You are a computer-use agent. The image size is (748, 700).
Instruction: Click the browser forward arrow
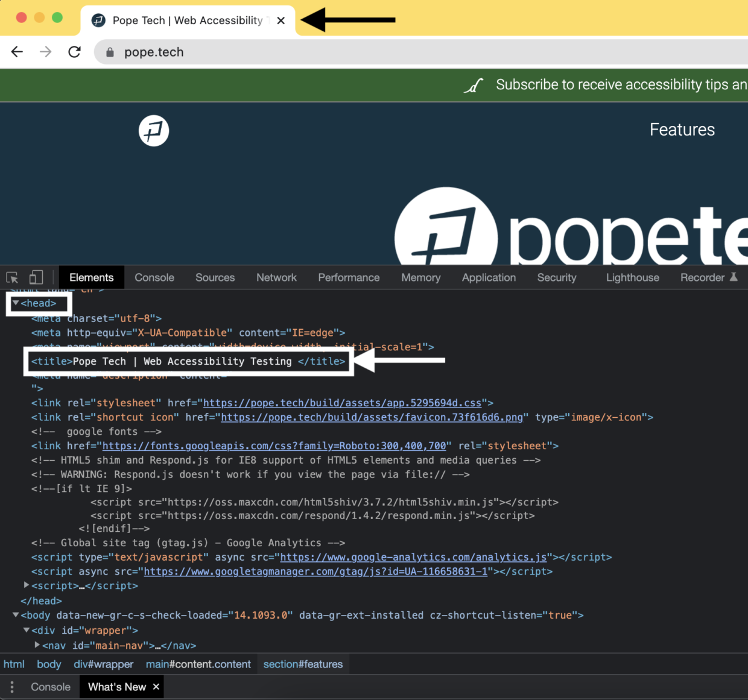45,52
